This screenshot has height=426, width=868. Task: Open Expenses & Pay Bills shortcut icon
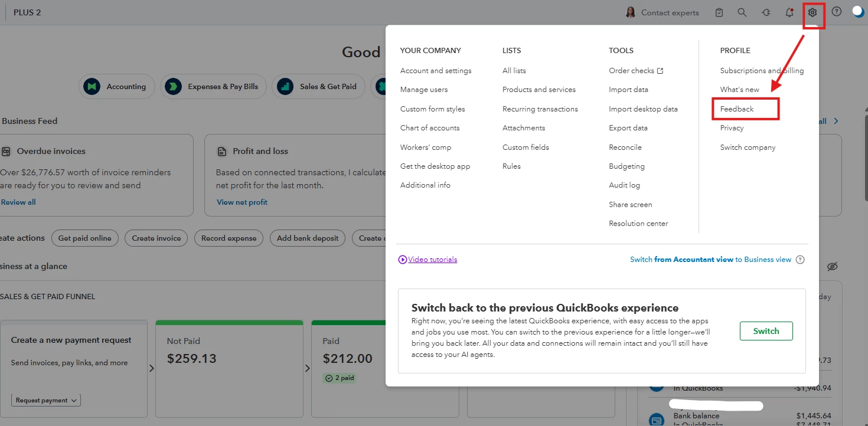(x=173, y=86)
